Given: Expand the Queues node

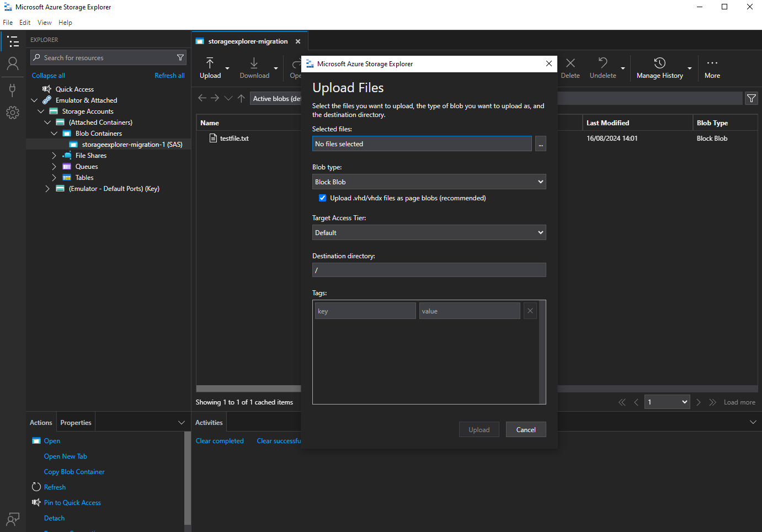Looking at the screenshot, I should 54,167.
